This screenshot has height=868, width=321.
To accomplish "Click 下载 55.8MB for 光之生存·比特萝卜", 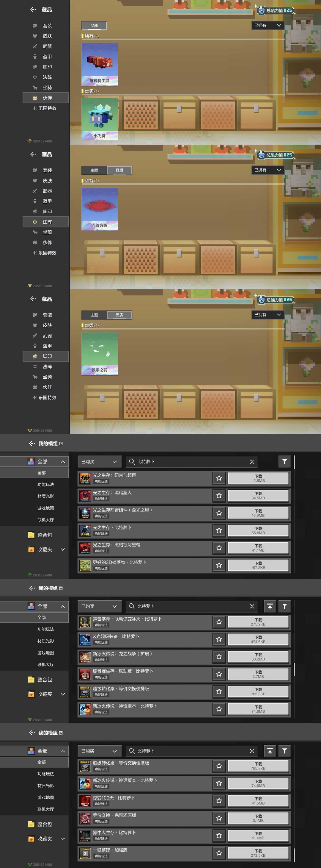I will coord(258,530).
